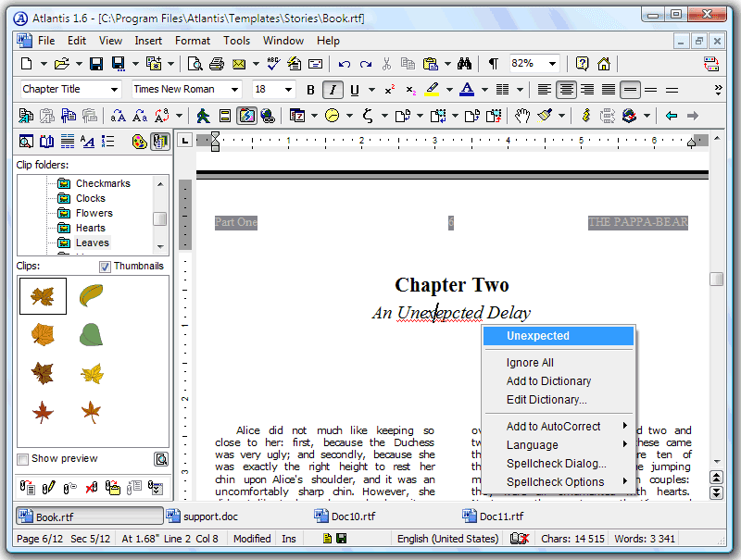This screenshot has height=560, width=741.
Task: Toggle overtype mode via the Ins indicator
Action: [289, 538]
